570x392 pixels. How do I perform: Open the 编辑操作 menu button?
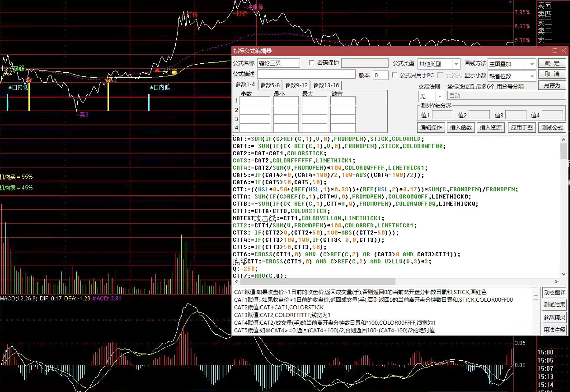click(431, 127)
